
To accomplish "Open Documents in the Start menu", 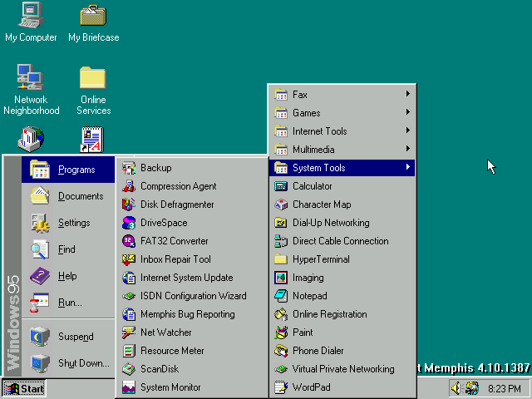I will point(68,196).
